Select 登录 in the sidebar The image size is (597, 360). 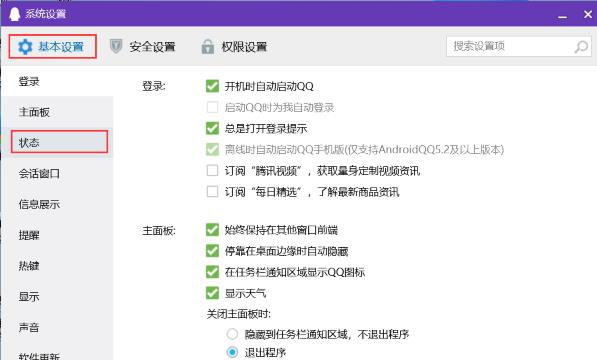(57, 81)
